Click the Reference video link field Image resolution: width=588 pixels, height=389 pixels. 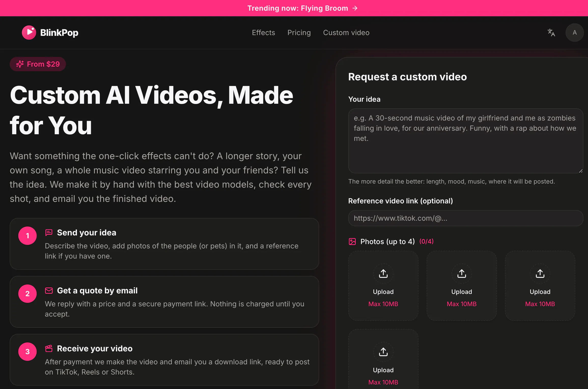tap(466, 218)
